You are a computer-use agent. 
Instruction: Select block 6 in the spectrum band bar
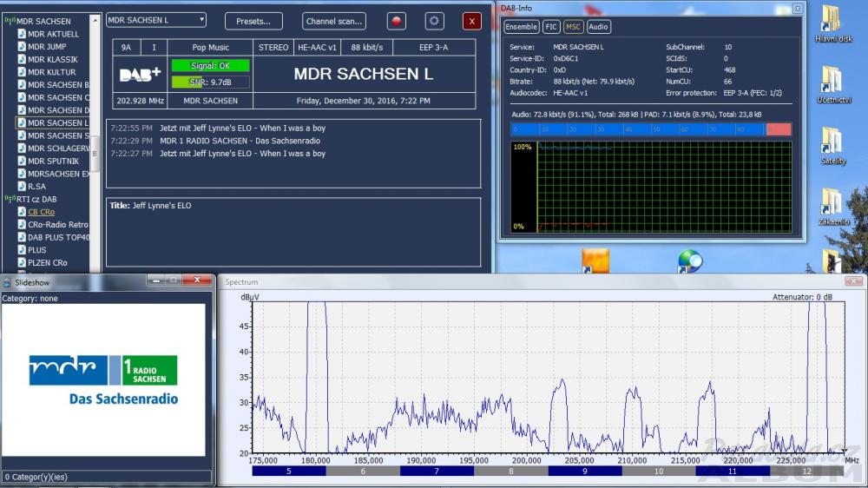[x=363, y=471]
